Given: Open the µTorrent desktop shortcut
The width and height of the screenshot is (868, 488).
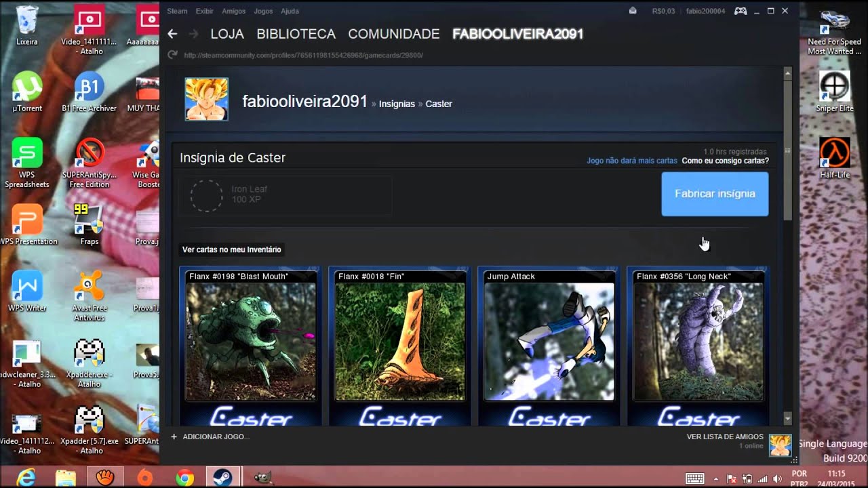Looking at the screenshot, I should 27,92.
